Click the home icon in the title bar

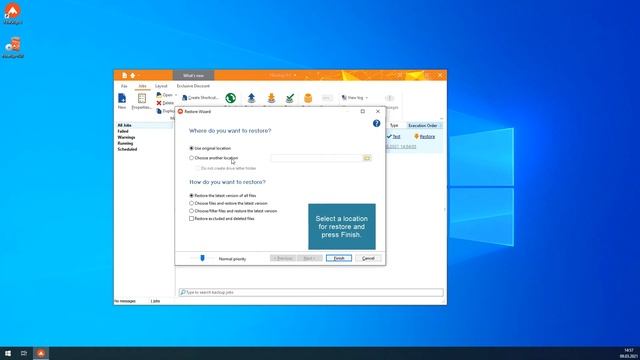(x=132, y=75)
